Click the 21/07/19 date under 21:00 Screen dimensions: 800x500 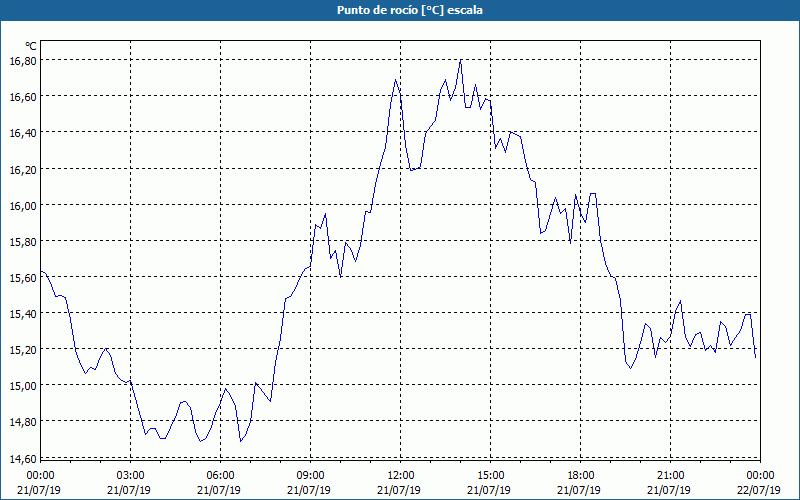tap(669, 490)
